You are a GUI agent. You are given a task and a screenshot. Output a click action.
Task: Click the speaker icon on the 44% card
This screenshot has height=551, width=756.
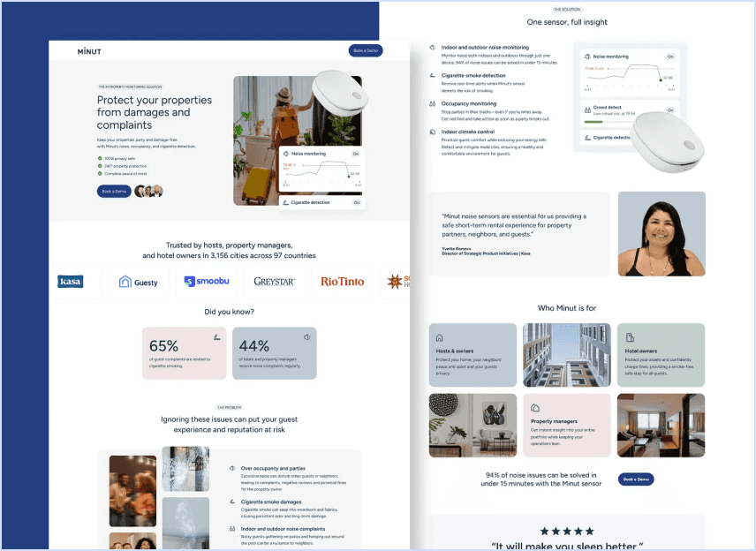tap(306, 337)
